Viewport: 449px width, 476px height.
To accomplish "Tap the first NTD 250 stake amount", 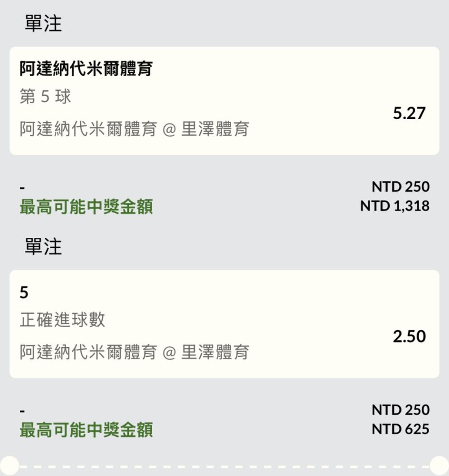I will (400, 187).
